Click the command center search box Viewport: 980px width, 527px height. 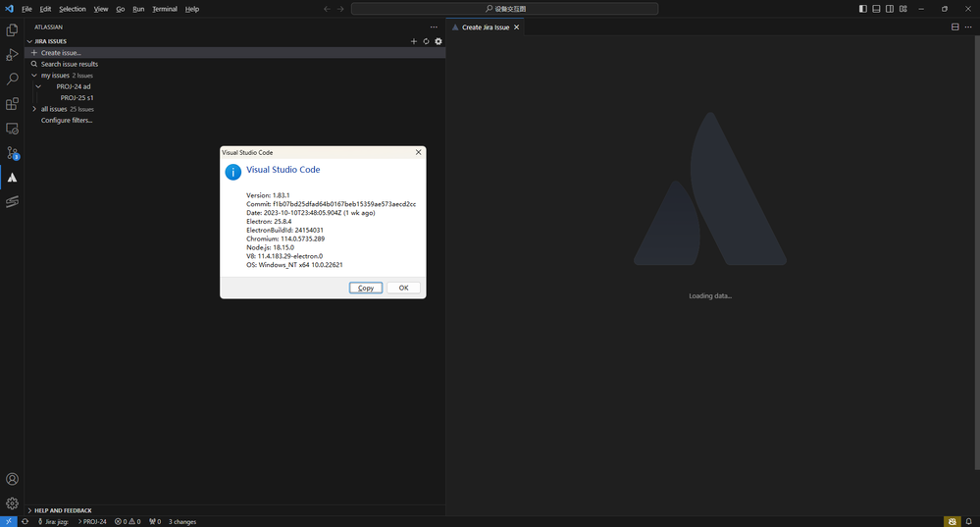point(504,9)
